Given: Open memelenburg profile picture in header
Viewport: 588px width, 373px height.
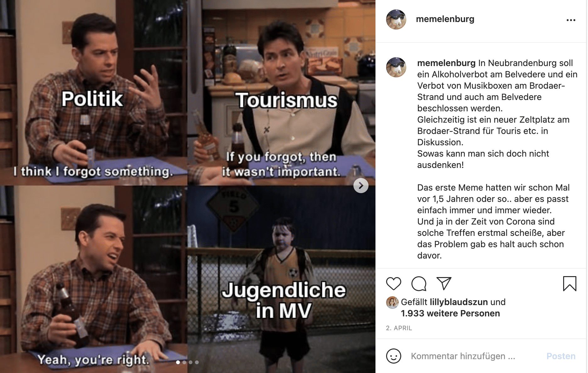Looking at the screenshot, I should pos(396,19).
